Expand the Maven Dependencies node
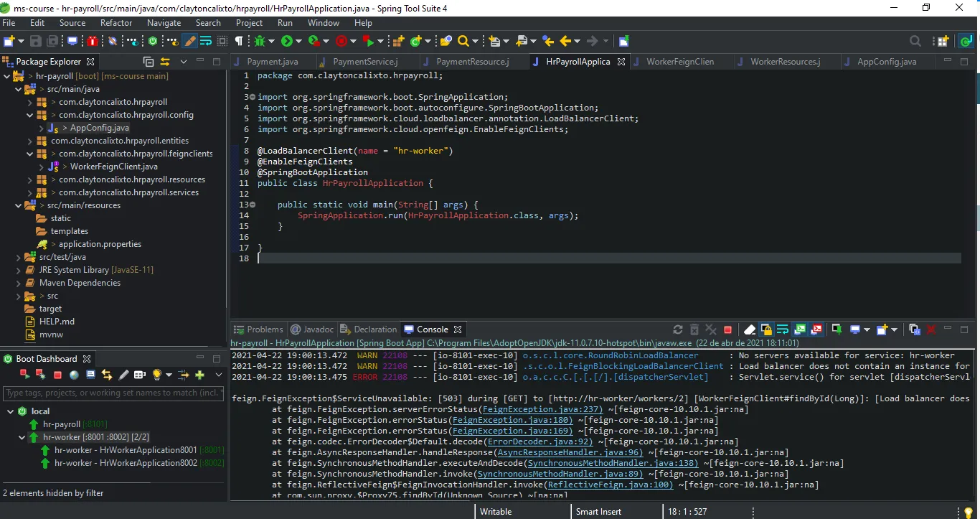Image resolution: width=980 pixels, height=519 pixels. 19,283
